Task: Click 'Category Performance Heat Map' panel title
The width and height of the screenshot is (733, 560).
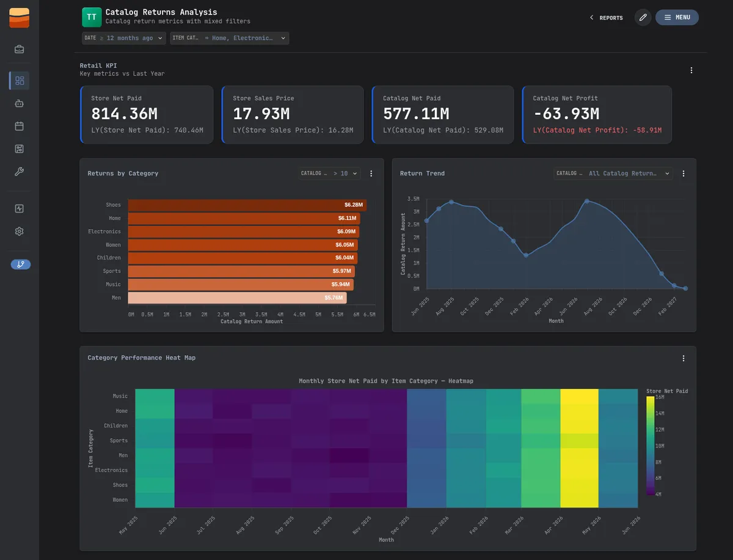Action: 142,358
